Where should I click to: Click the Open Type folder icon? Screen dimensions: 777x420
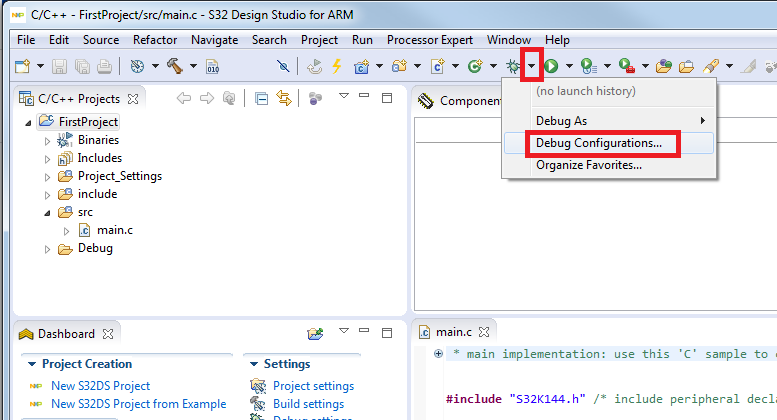664,66
